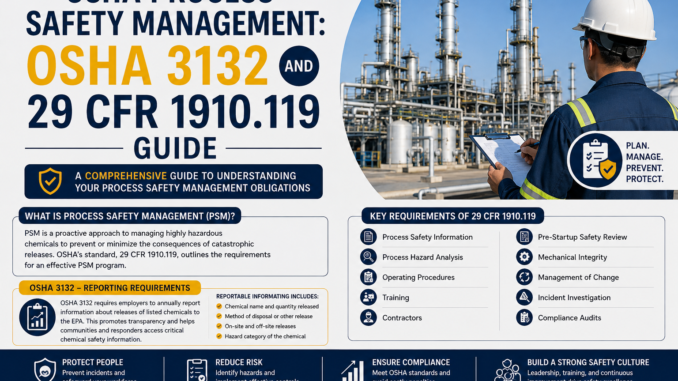
Task: Click the 'Pre-Startup Safety Review' text
Action: coord(582,237)
